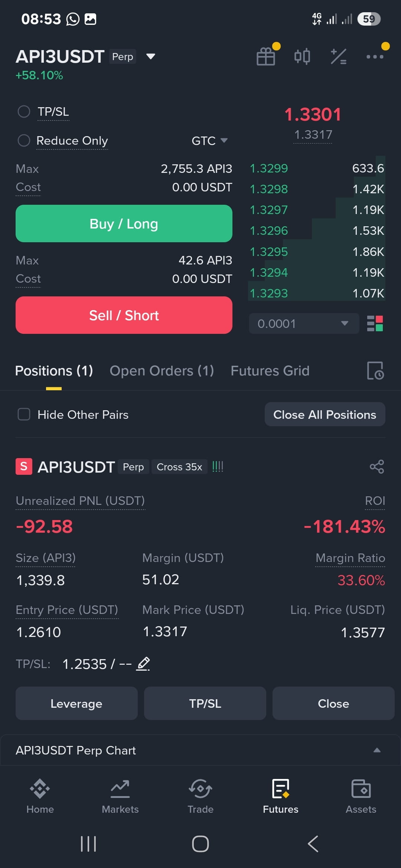
Task: Tap Close All Positions button
Action: click(x=325, y=414)
